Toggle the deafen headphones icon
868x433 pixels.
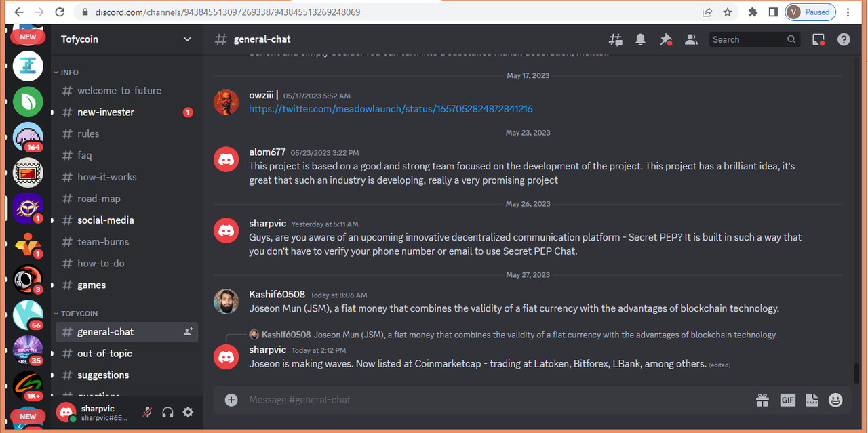click(167, 412)
